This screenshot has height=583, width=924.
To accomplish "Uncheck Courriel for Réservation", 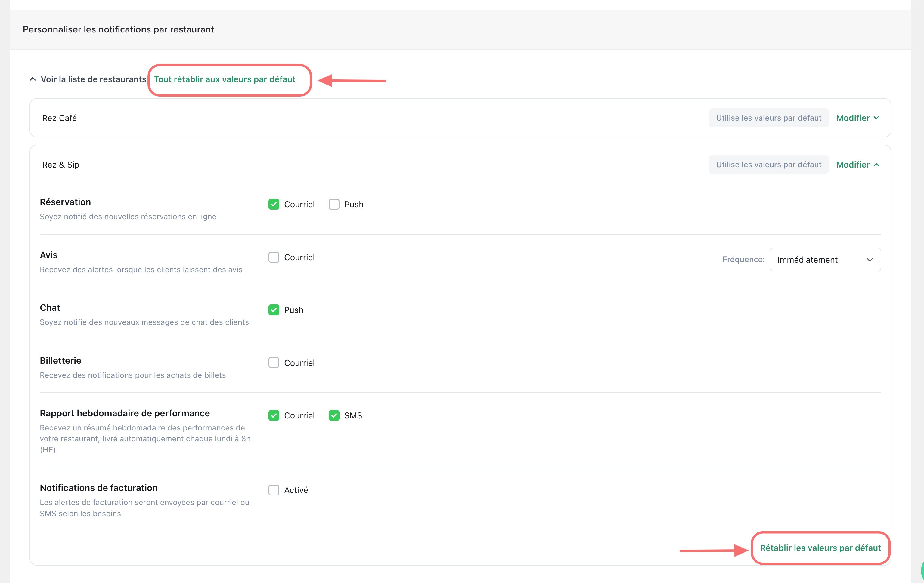I will click(274, 205).
